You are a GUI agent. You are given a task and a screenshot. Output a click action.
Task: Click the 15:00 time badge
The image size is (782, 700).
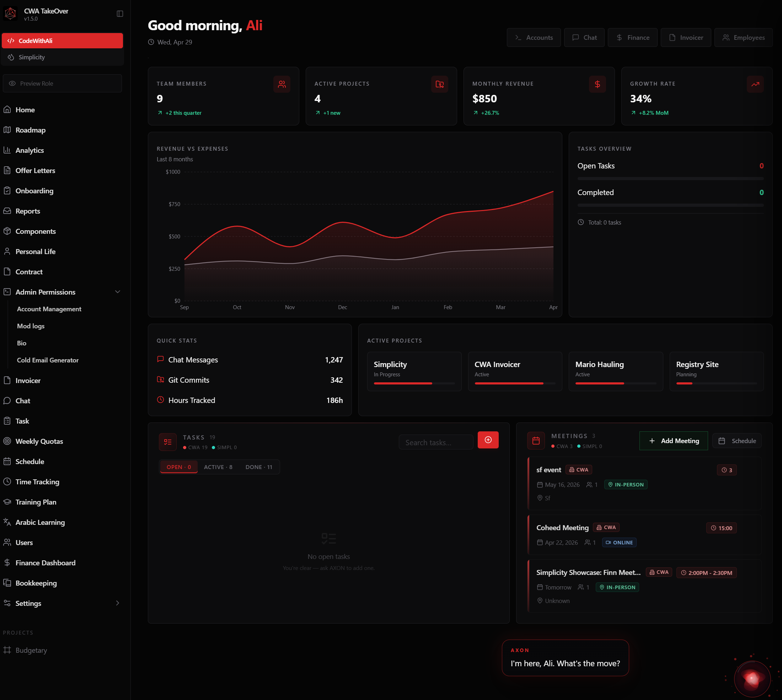[722, 528]
